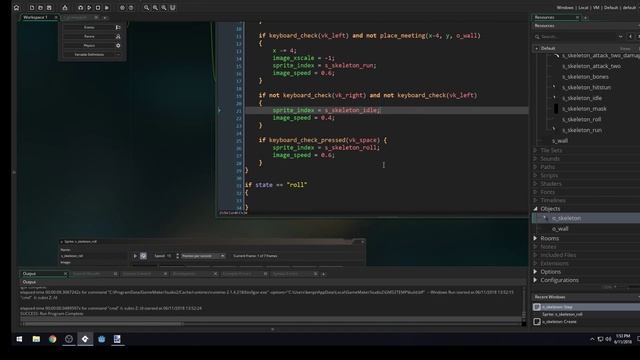Open o_skeleton Step in Recent Windows

[586, 307]
